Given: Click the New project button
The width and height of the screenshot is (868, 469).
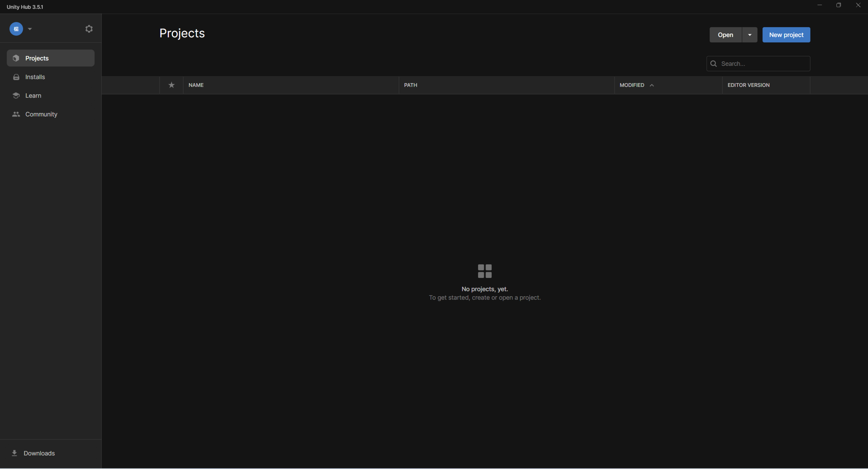Looking at the screenshot, I should (786, 35).
